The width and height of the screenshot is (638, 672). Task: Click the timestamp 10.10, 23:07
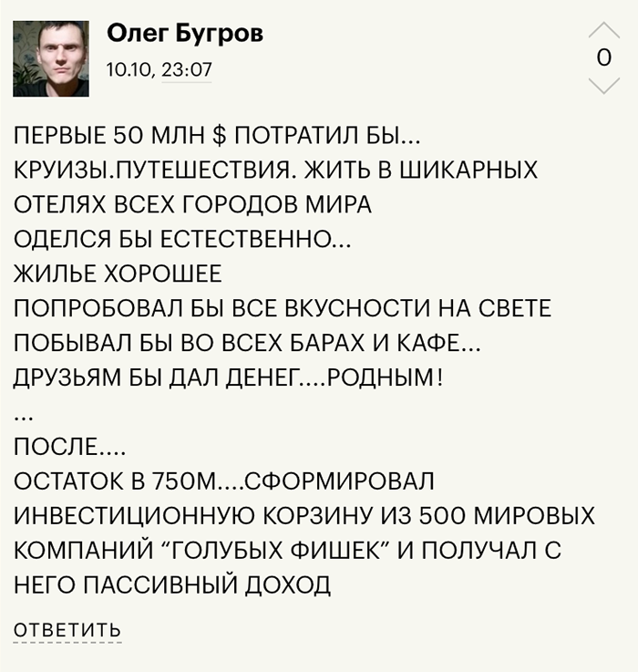159,69
